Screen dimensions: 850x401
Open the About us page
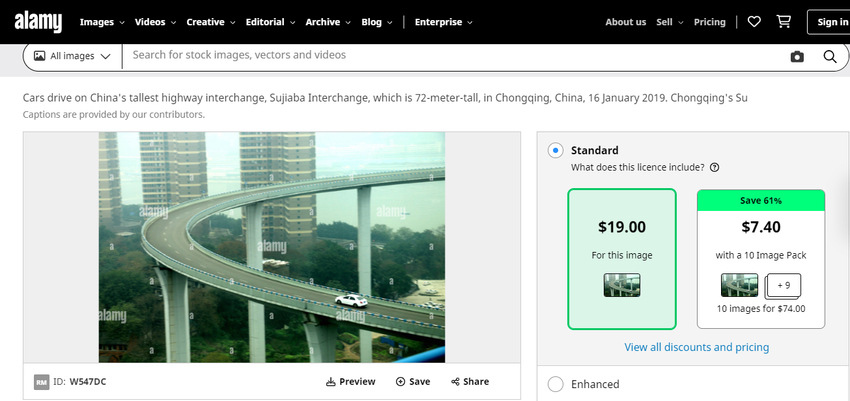(626, 22)
